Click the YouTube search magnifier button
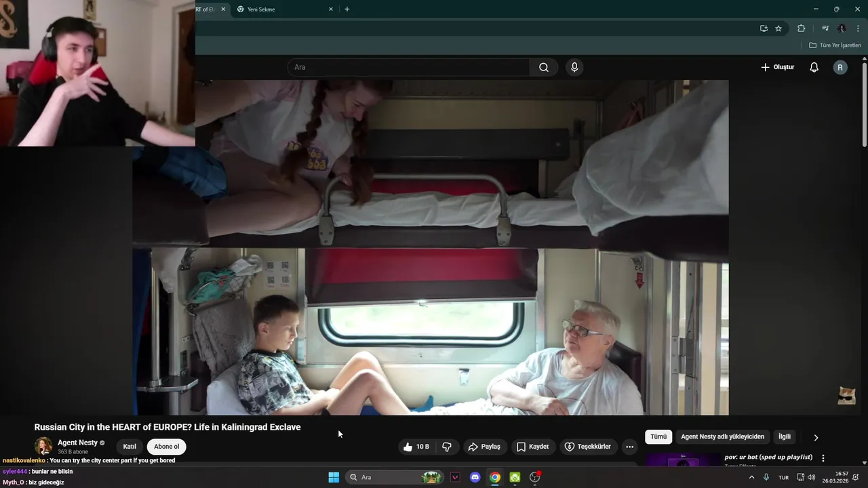 coord(544,67)
